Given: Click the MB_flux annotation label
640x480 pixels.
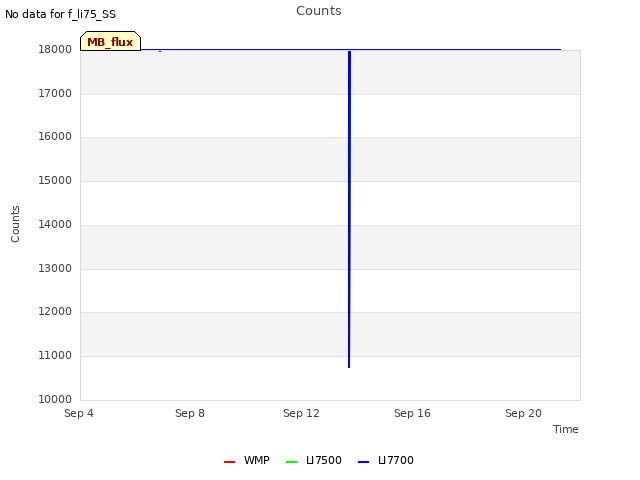Looking at the screenshot, I should pyautogui.click(x=110, y=41).
